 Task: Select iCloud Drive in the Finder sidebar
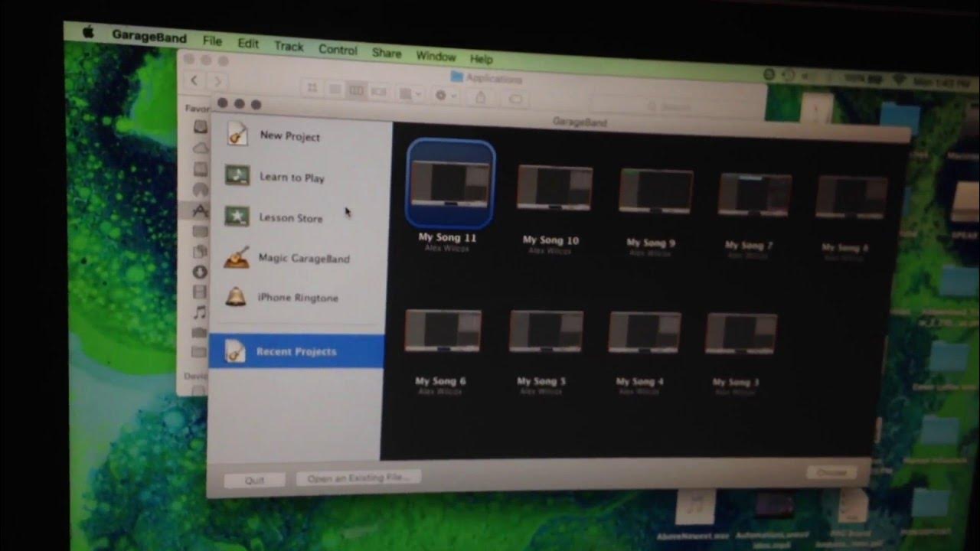pos(201,148)
